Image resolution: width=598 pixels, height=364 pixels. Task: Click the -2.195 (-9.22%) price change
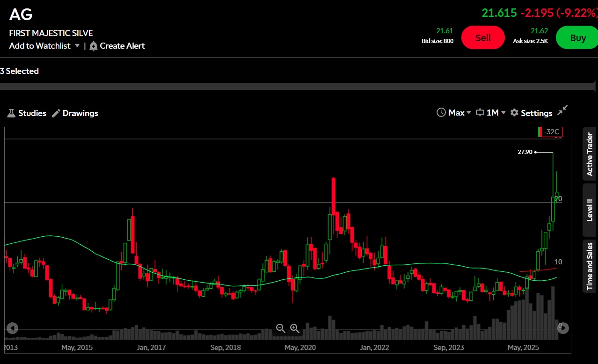point(559,13)
